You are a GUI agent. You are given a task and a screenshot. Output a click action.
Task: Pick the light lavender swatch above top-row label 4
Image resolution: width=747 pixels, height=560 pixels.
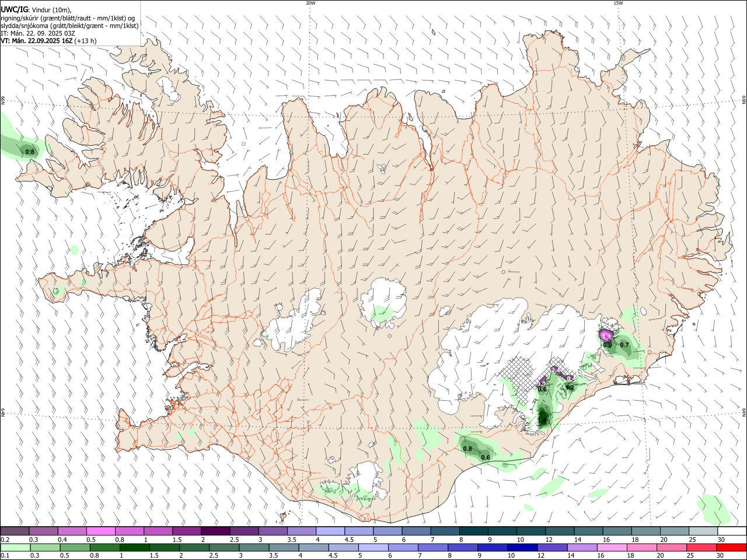(x=330, y=531)
